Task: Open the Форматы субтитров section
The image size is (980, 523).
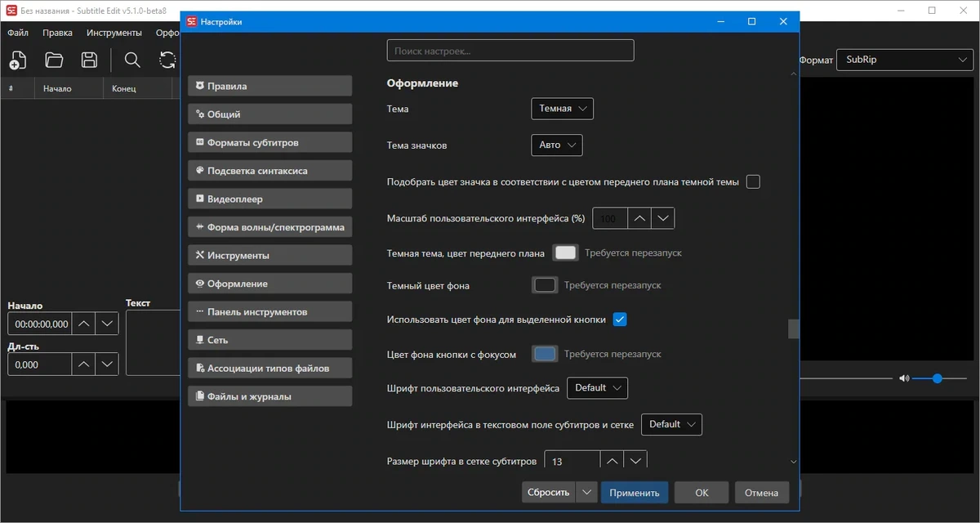Action: click(270, 142)
